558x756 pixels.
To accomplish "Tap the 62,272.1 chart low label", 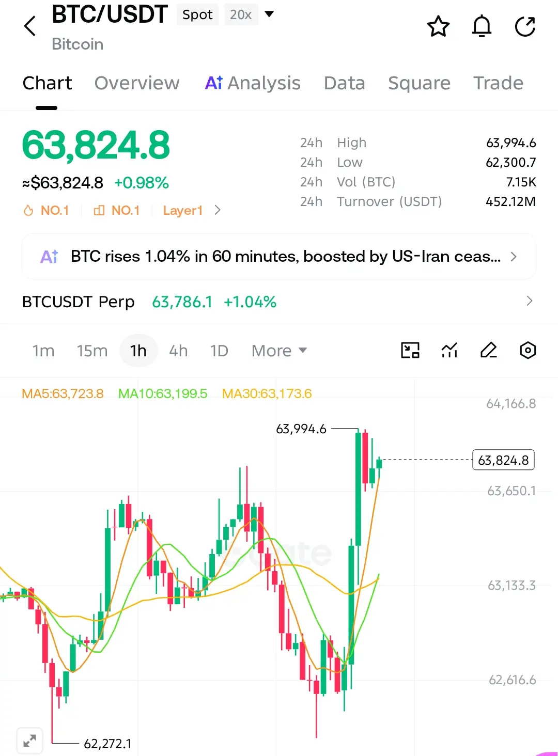I will (x=107, y=744).
